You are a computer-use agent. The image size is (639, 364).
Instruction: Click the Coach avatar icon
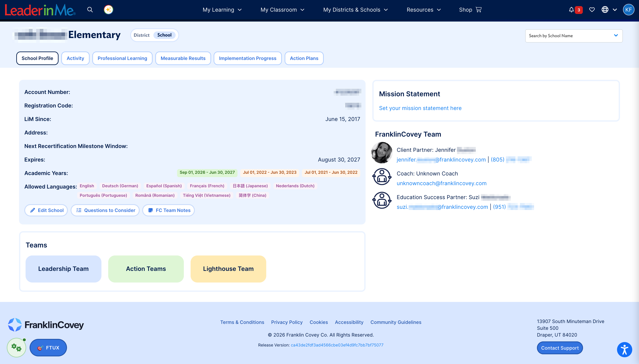(x=382, y=177)
